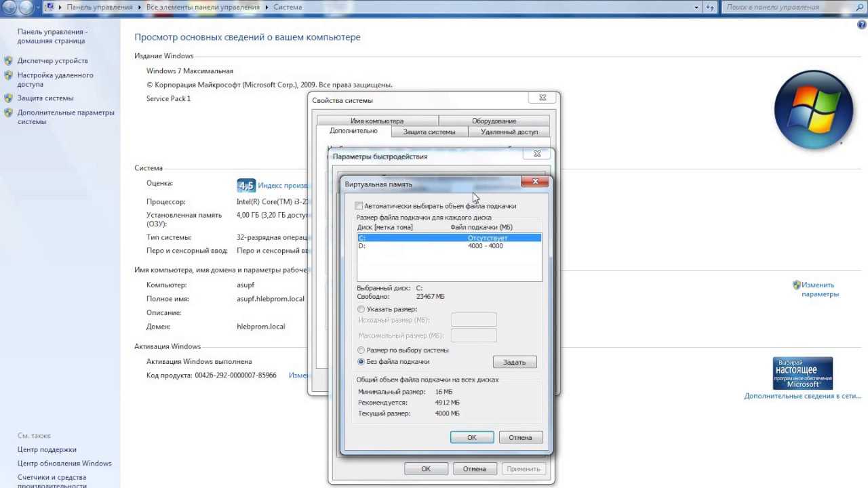The image size is (868, 488).
Task: Close the Параметры быстродействия dialog
Action: pyautogui.click(x=537, y=154)
